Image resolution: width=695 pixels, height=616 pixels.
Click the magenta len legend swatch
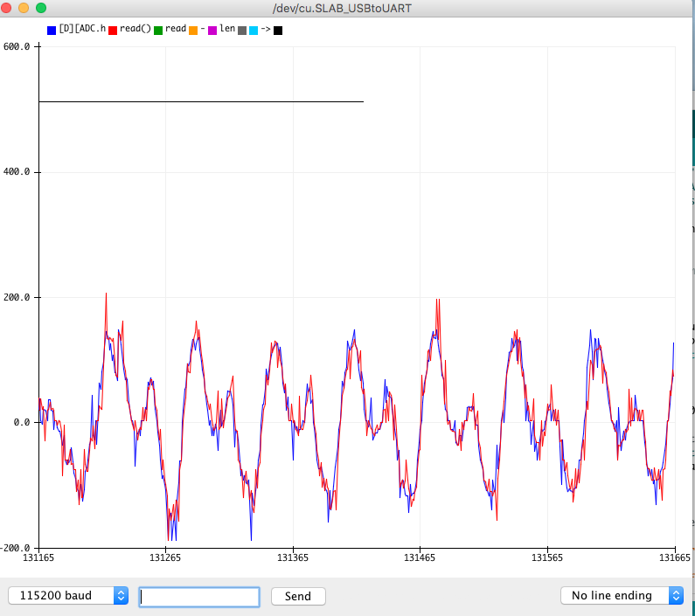(x=212, y=30)
